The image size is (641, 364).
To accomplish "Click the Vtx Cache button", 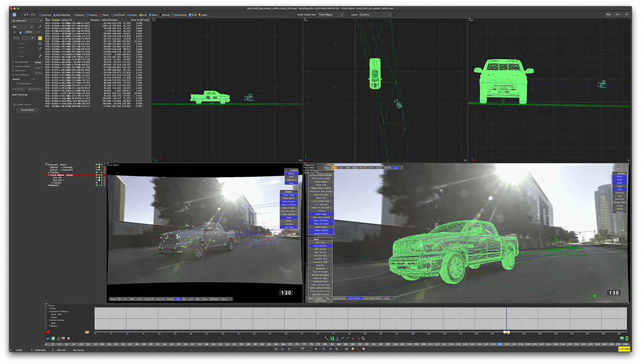I will pos(19,89).
